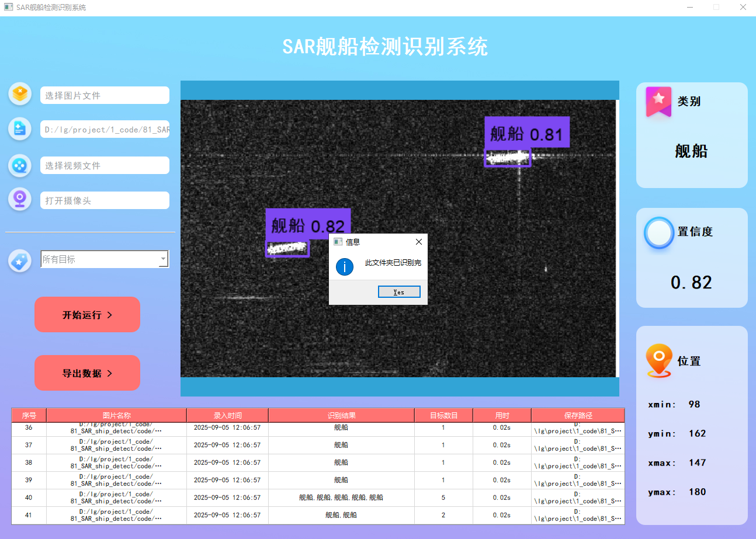Screen dimensions: 756x539
Task: Click the result cell reading 舰船,舰船
Action: 341,515
